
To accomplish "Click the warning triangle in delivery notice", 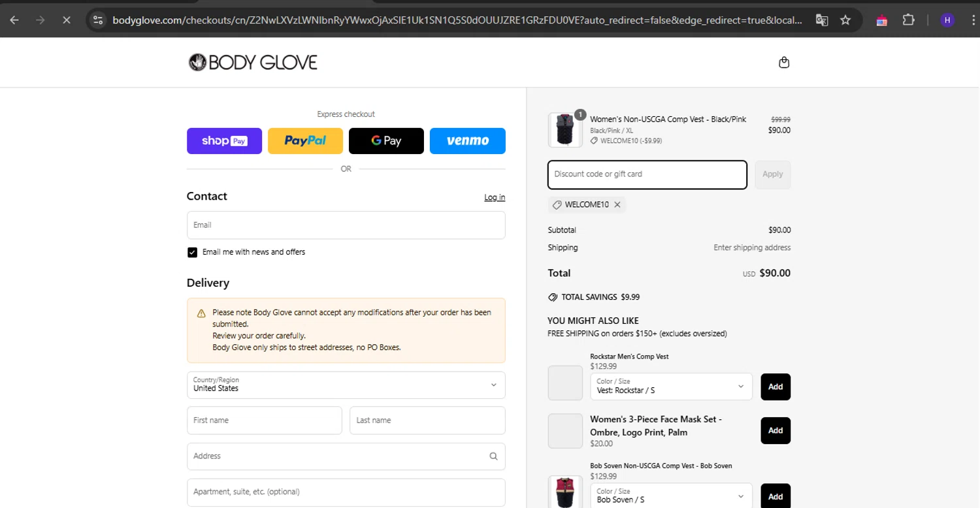I will point(201,313).
